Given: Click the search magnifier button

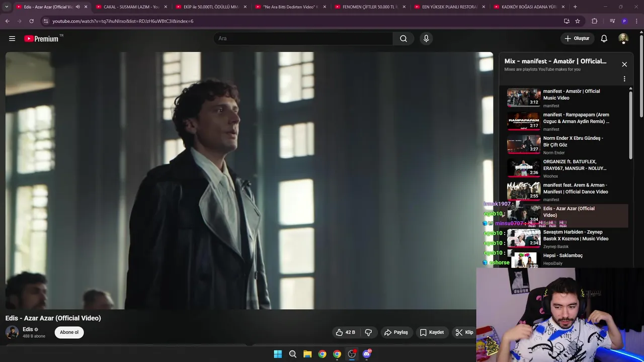Looking at the screenshot, I should 404,38.
